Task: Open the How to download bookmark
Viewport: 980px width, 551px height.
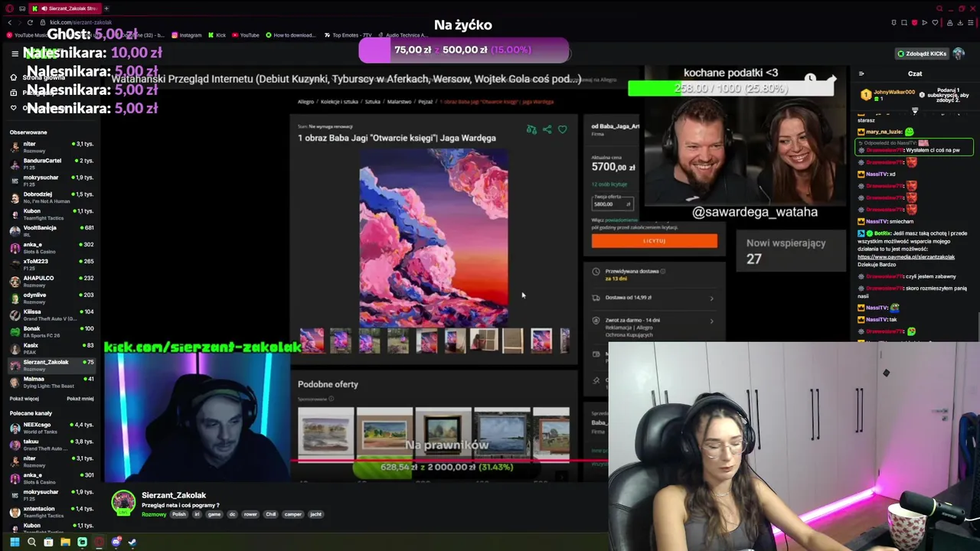Action: pyautogui.click(x=290, y=35)
